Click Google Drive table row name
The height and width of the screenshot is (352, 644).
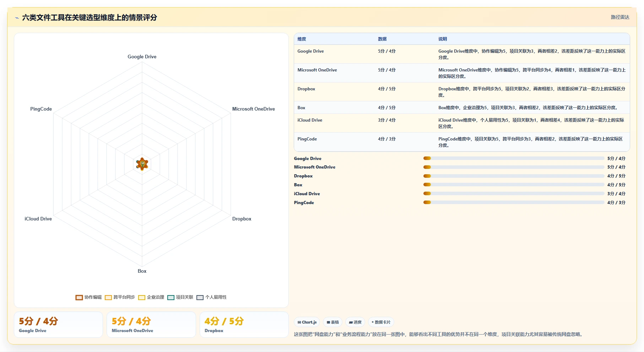click(310, 51)
